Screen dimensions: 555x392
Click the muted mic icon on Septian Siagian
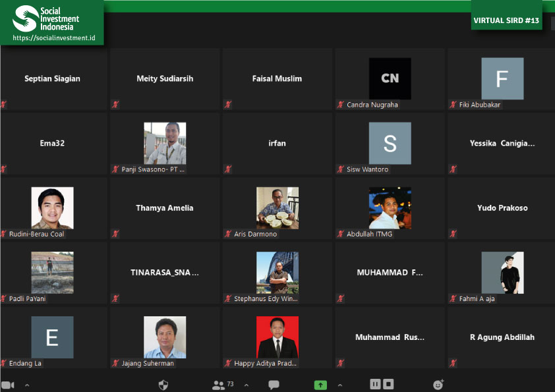click(x=4, y=105)
